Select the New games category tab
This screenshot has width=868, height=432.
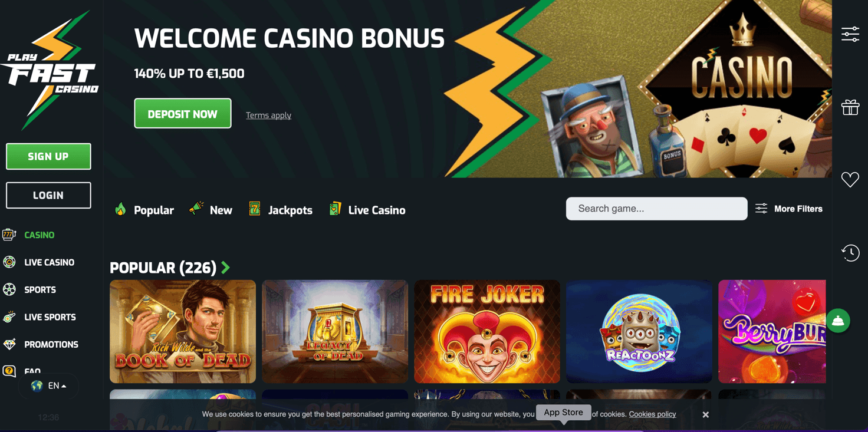point(211,210)
